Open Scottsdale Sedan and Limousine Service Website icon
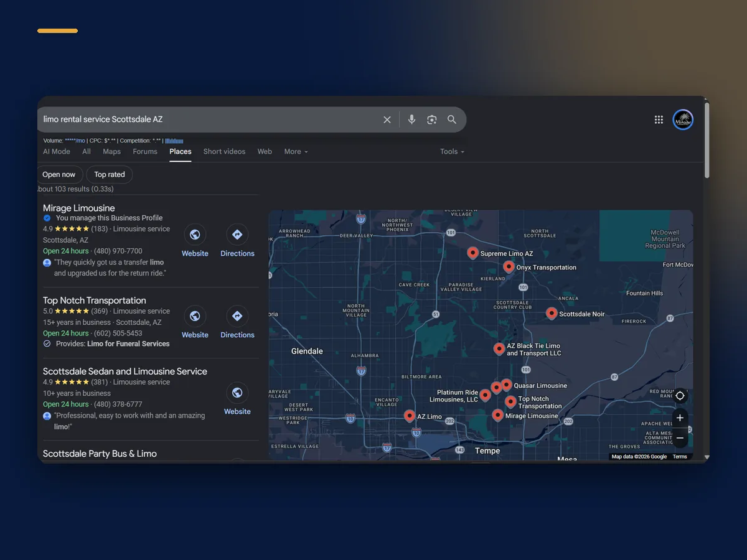Screen dimensions: 747x560 [237, 393]
